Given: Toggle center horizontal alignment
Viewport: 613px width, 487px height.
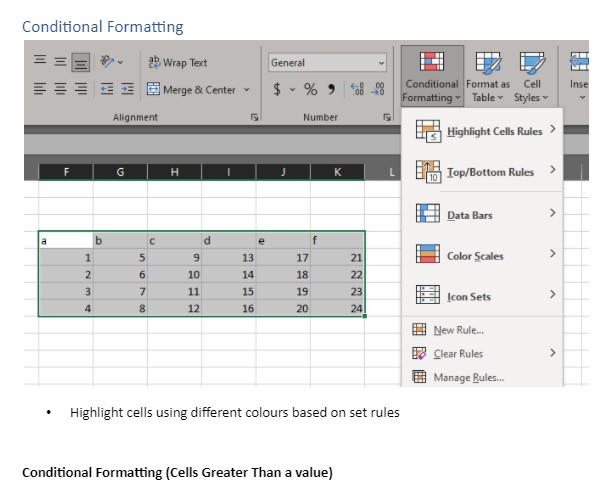Looking at the screenshot, I should coord(60,89).
